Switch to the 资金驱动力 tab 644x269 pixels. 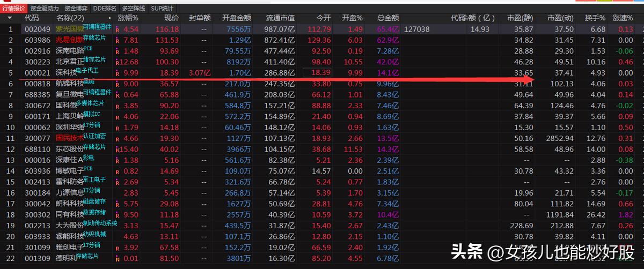(45, 9)
